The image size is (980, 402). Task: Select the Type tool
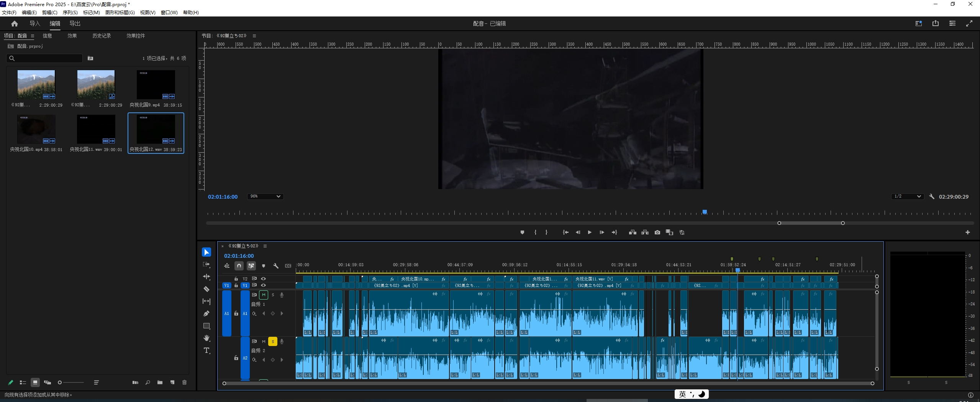pyautogui.click(x=206, y=351)
